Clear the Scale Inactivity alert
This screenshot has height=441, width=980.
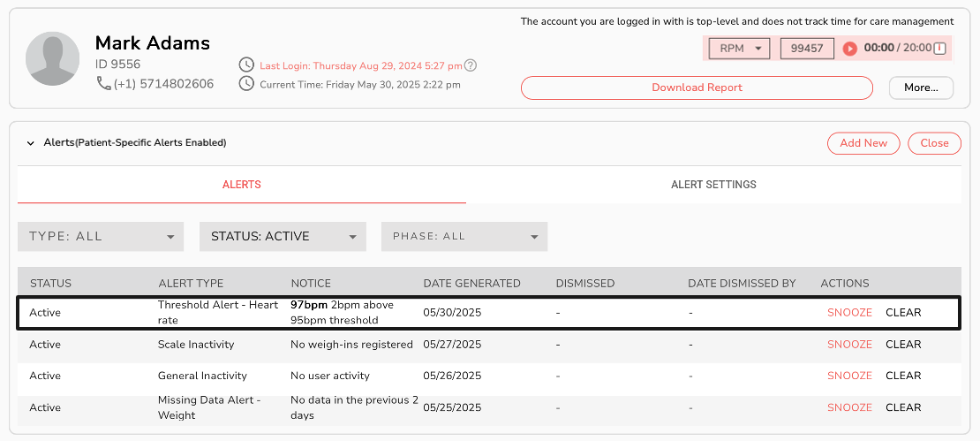903,345
